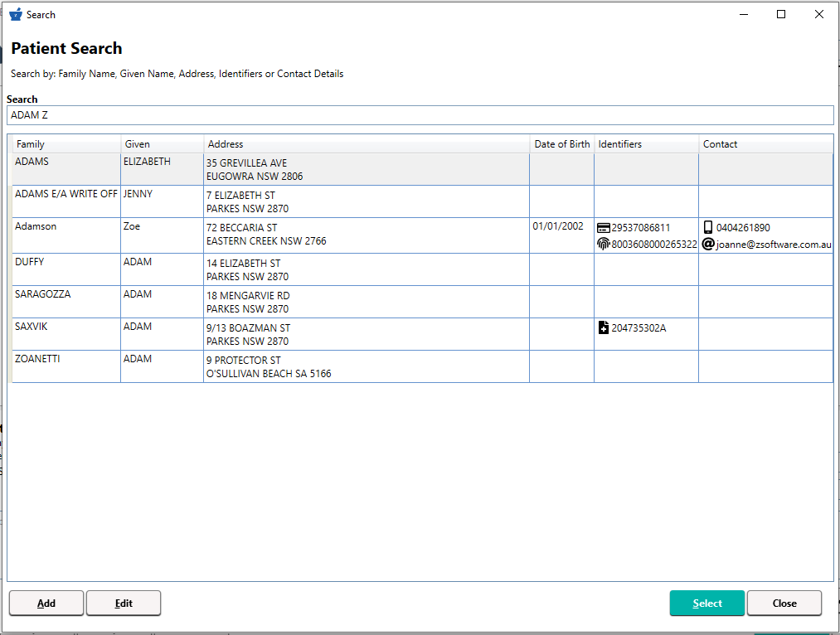Sort by the Given column header
Viewport: 840px width, 635px height.
163,144
